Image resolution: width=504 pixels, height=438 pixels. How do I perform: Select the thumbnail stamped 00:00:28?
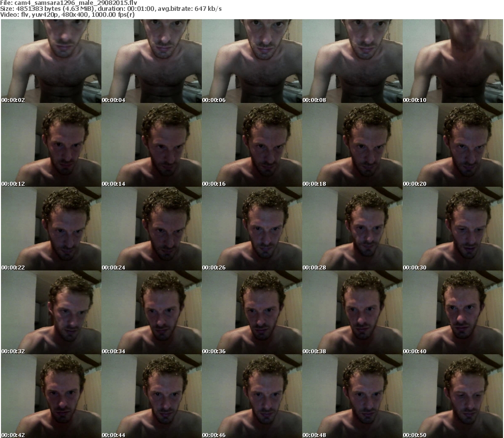[x=352, y=229]
